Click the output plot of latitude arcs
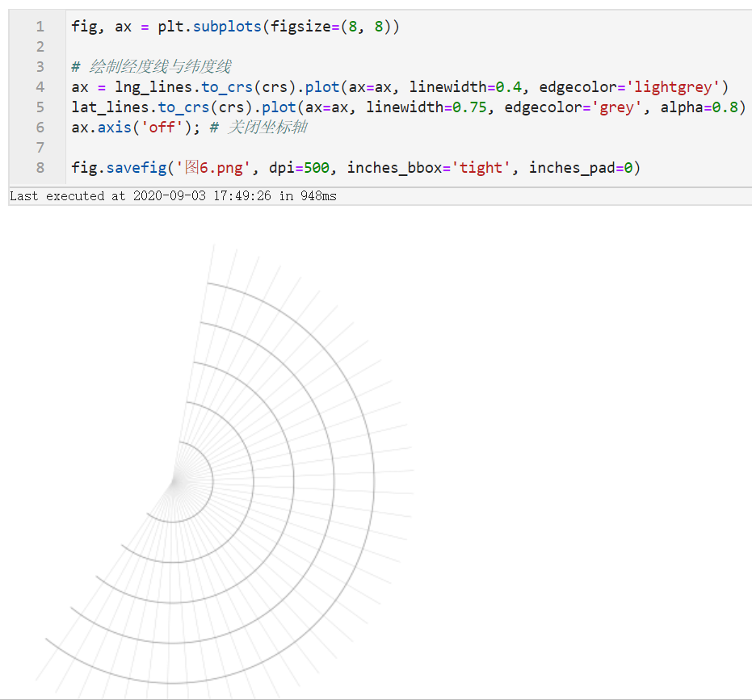Viewport: 752px width, 700px height. (x=225, y=472)
